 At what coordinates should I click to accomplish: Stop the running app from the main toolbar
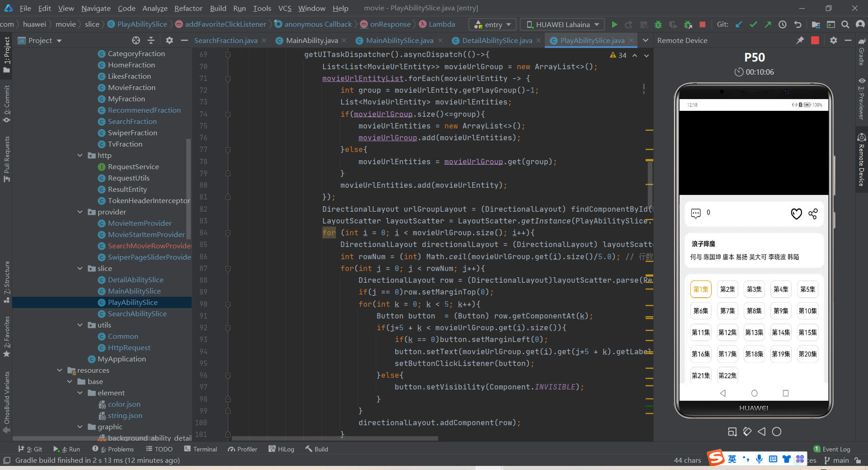click(703, 24)
